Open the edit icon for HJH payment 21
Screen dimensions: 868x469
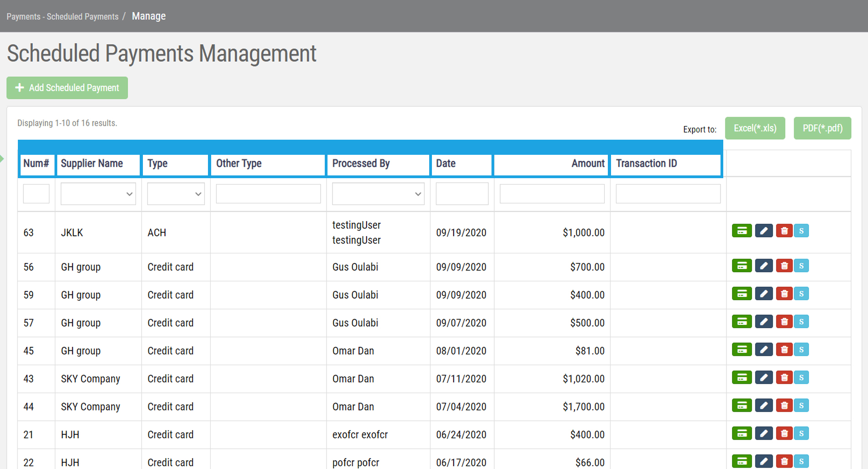click(x=763, y=433)
